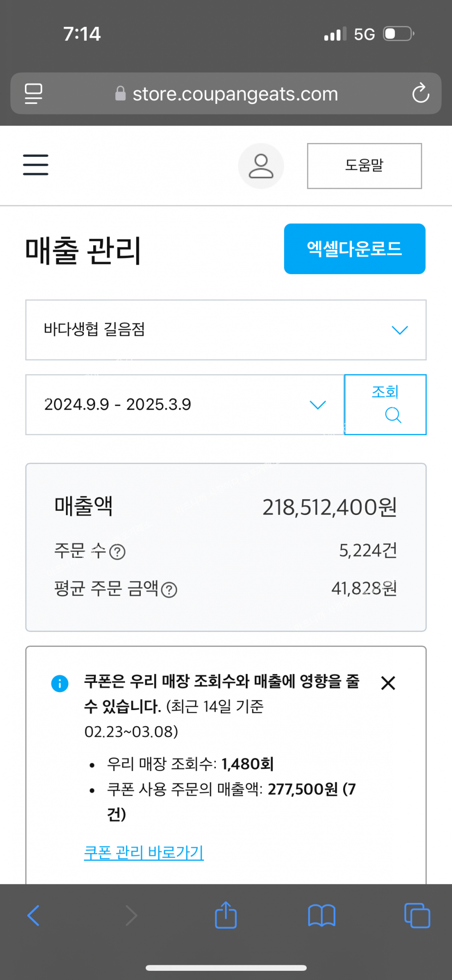The height and width of the screenshot is (980, 452).
Task: Tap the user profile avatar icon
Action: pyautogui.click(x=261, y=166)
